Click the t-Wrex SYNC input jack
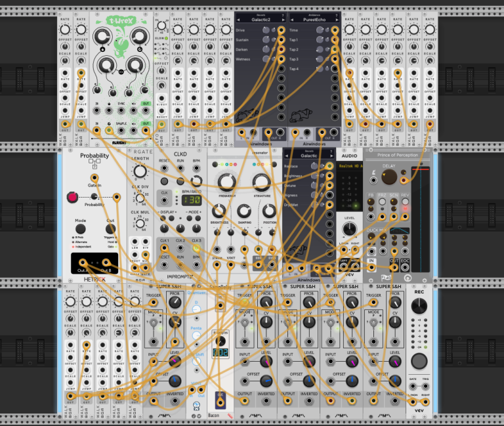The image size is (504, 426). coord(121,110)
